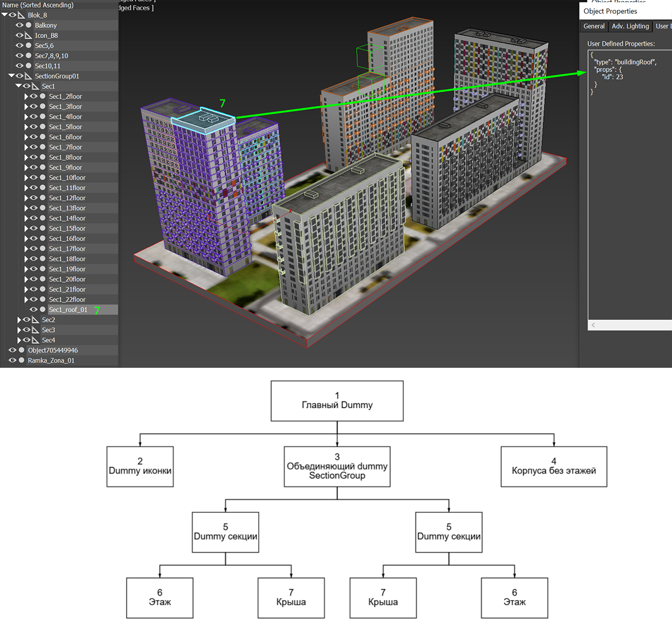The width and height of the screenshot is (672, 627).
Task: Click the helper icon beside Sec2
Action: click(x=35, y=320)
